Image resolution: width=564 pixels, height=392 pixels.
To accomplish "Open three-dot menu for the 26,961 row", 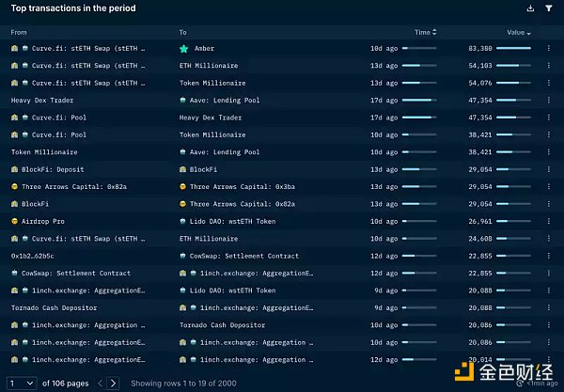I will coord(549,221).
